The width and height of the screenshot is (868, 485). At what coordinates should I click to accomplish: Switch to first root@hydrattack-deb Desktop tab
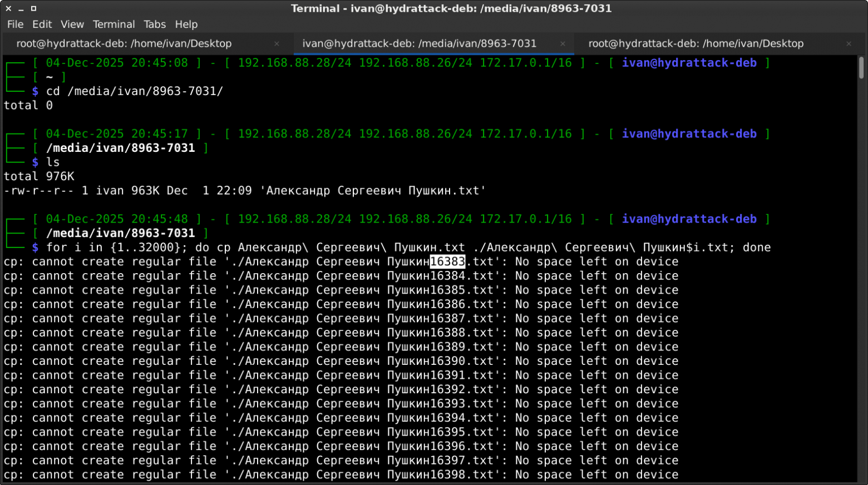124,43
